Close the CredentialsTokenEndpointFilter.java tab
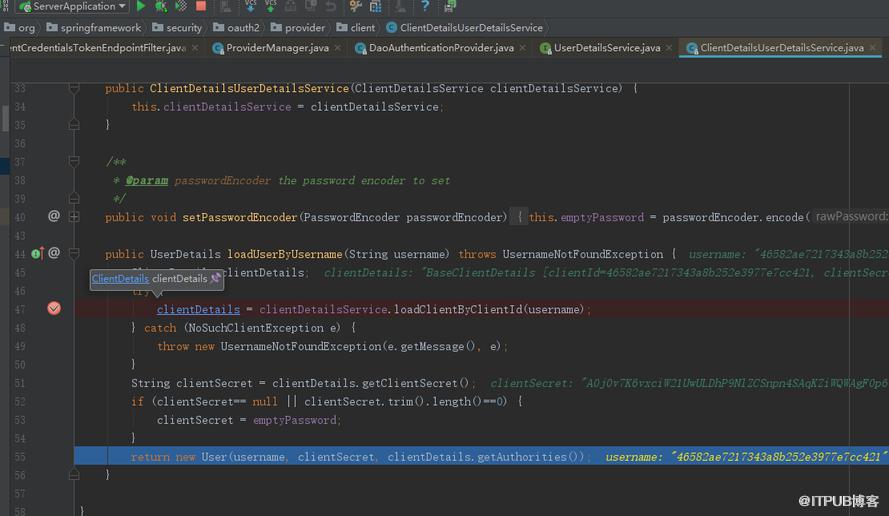 click(x=195, y=48)
